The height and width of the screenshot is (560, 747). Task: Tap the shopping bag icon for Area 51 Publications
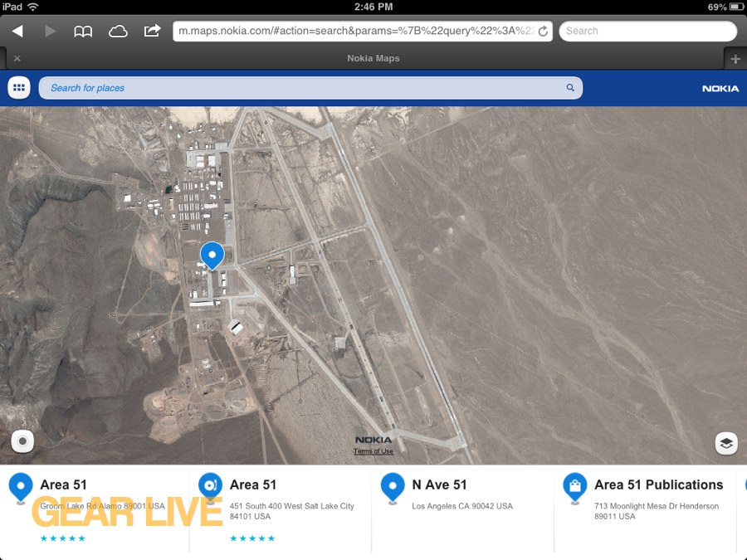point(575,488)
